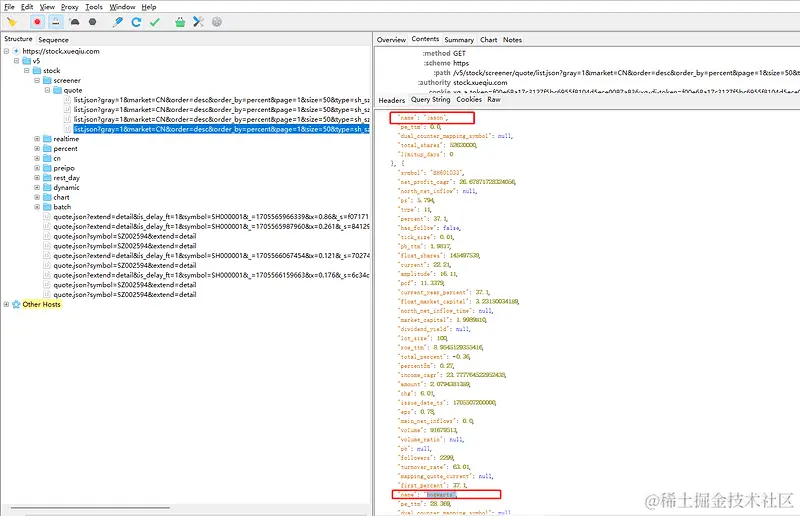This screenshot has height=516, width=800.
Task: Open the Help menu
Action: pos(149,7)
